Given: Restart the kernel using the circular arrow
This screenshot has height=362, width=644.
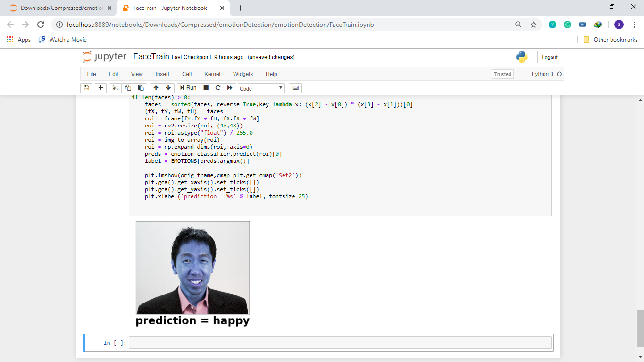Looking at the screenshot, I should 217,88.
